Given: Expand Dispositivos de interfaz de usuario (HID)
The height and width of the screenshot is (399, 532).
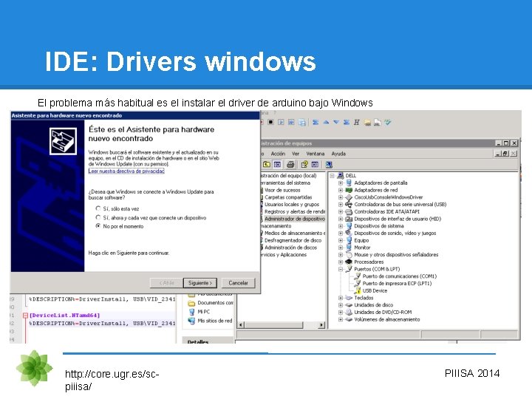Looking at the screenshot, I should click(x=341, y=219).
